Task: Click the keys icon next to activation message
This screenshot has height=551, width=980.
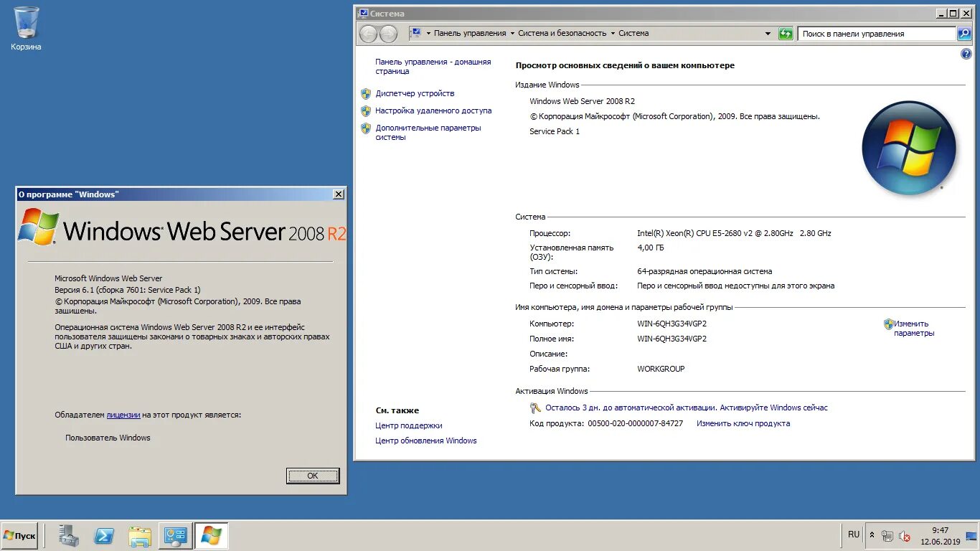Action: click(535, 408)
